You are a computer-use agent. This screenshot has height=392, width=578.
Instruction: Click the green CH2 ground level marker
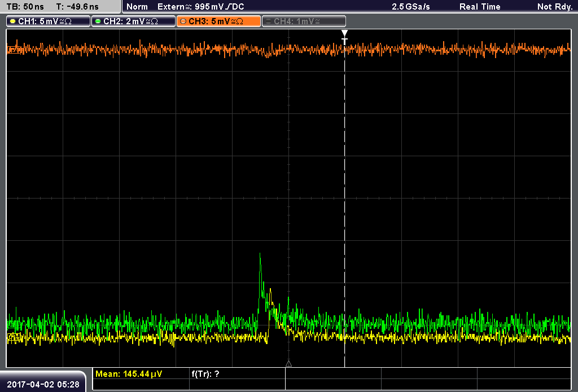pyautogui.click(x=14, y=324)
